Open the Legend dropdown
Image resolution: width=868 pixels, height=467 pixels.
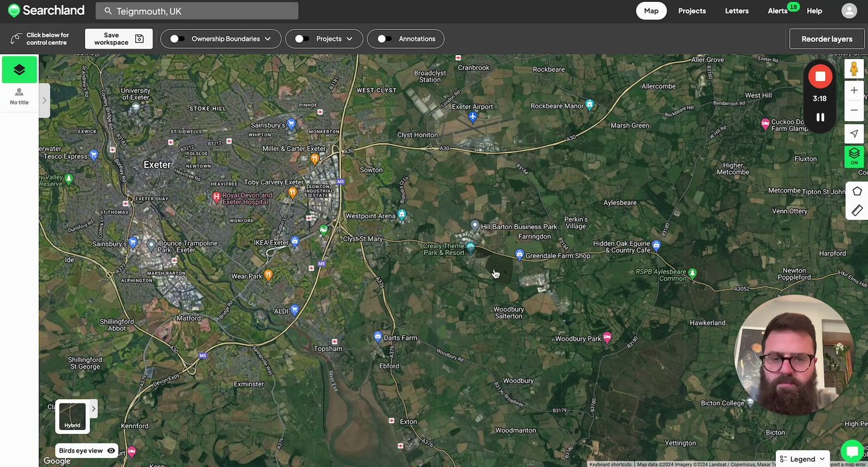tap(802, 459)
